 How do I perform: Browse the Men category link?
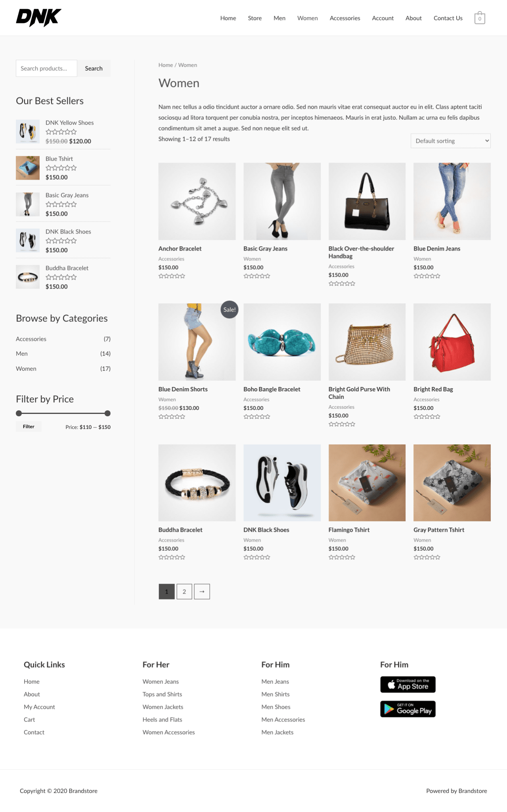point(22,354)
